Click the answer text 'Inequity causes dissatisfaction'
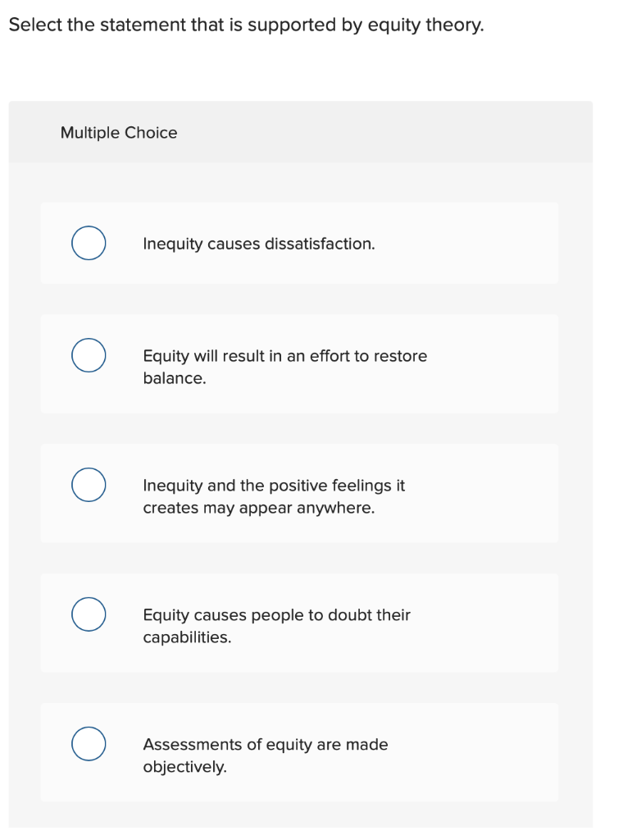This screenshot has height=840, width=641. point(258,244)
